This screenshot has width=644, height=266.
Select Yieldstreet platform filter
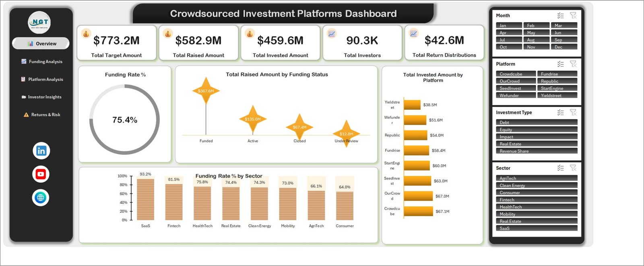point(557,96)
